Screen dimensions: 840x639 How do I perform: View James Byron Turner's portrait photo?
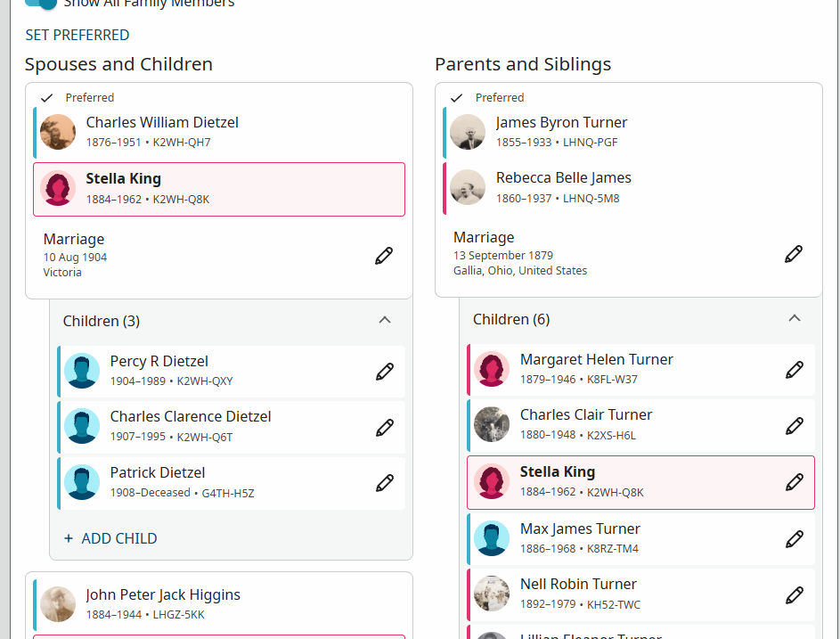coord(468,132)
